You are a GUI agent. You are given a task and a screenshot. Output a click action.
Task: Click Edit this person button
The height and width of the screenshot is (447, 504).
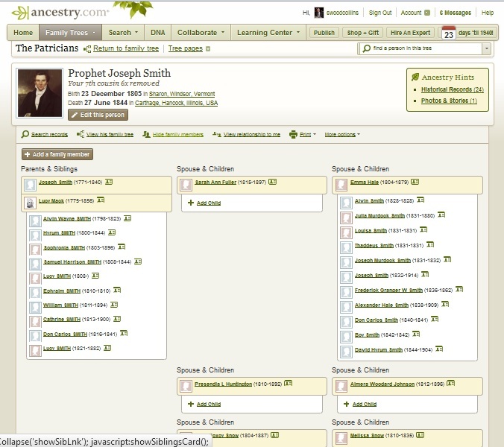[98, 115]
